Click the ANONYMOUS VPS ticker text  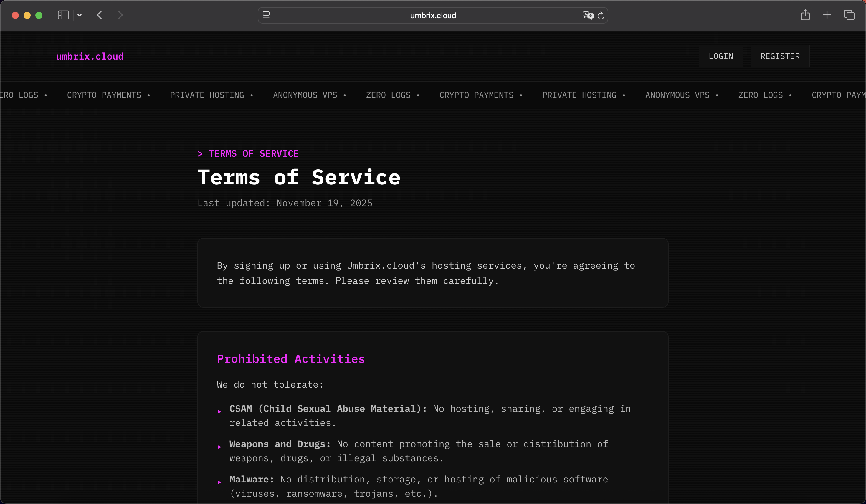(305, 95)
